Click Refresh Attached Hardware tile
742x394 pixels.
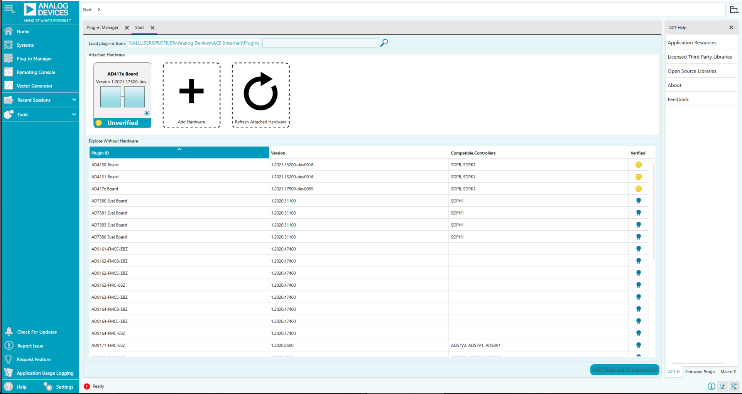click(x=260, y=95)
